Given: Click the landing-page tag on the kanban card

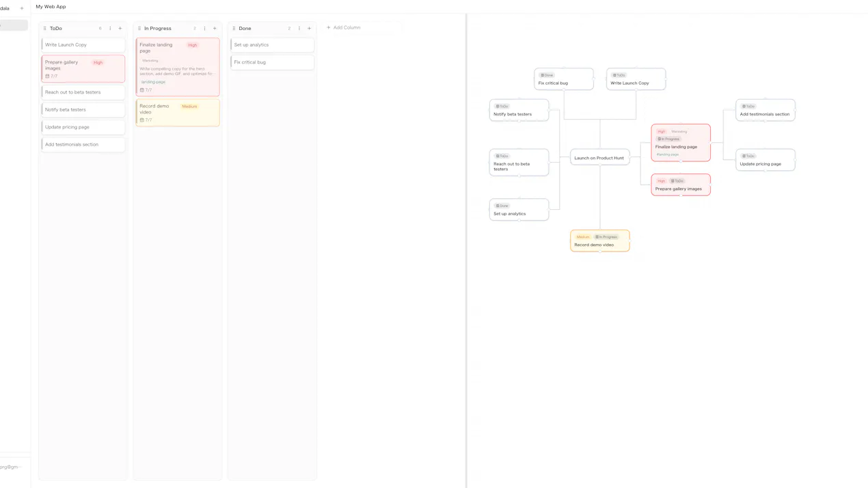Looking at the screenshot, I should click(x=154, y=82).
